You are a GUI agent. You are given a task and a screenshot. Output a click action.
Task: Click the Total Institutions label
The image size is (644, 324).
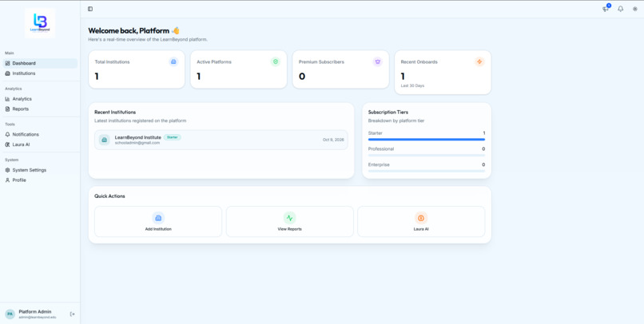click(112, 62)
